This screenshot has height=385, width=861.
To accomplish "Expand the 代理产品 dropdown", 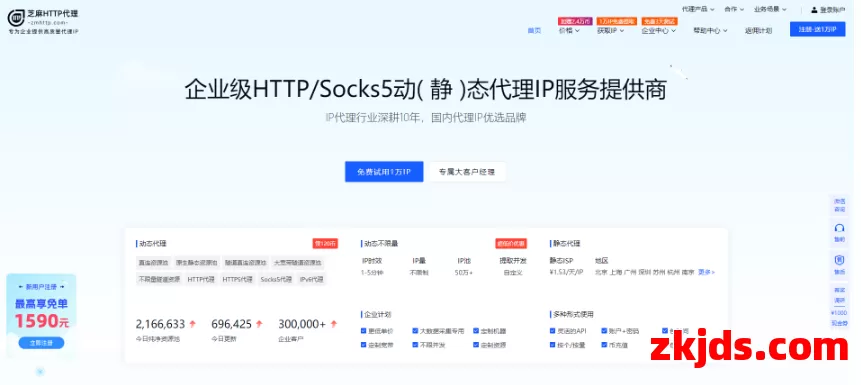I will (698, 9).
